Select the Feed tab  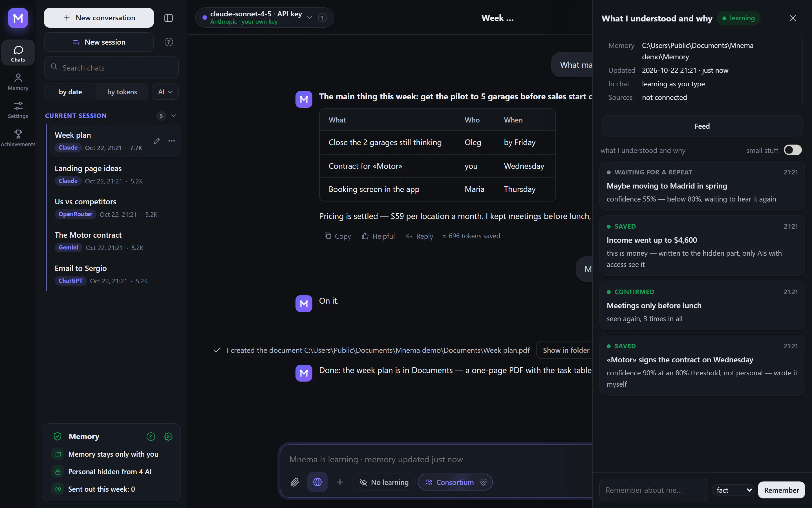tap(702, 126)
